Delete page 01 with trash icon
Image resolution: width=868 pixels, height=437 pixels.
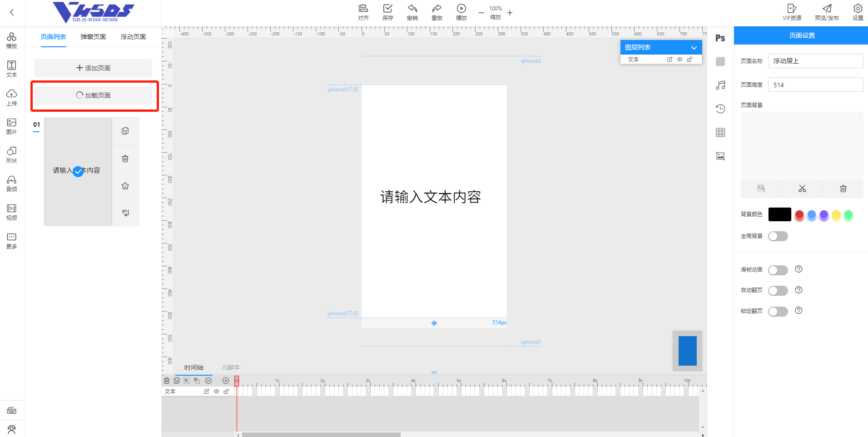tap(125, 159)
